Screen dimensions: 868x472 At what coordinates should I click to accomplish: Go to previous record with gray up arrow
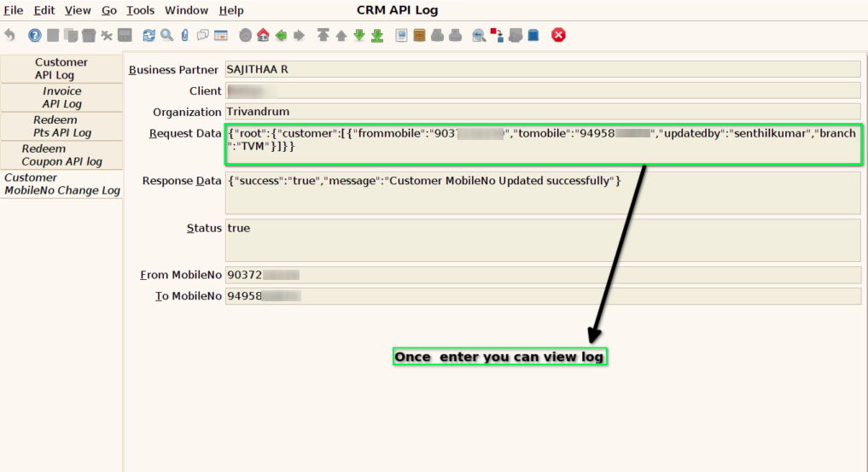pyautogui.click(x=341, y=35)
